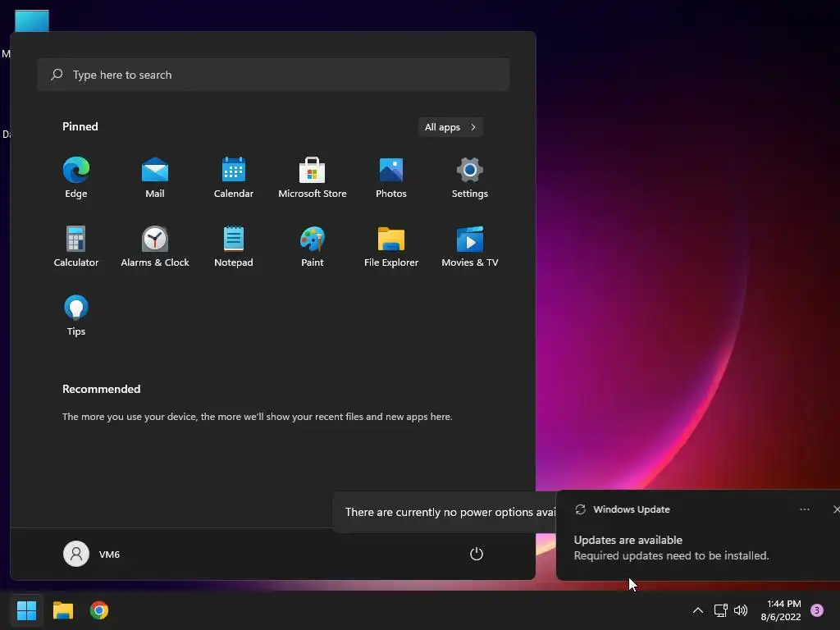Click the Windows Start button on taskbar
The width and height of the screenshot is (840, 630).
pyautogui.click(x=26, y=610)
